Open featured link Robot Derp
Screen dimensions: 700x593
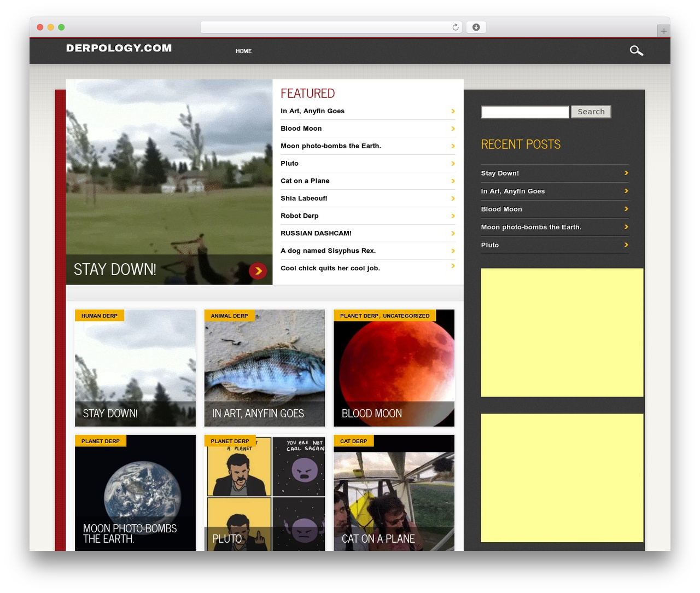coord(299,216)
